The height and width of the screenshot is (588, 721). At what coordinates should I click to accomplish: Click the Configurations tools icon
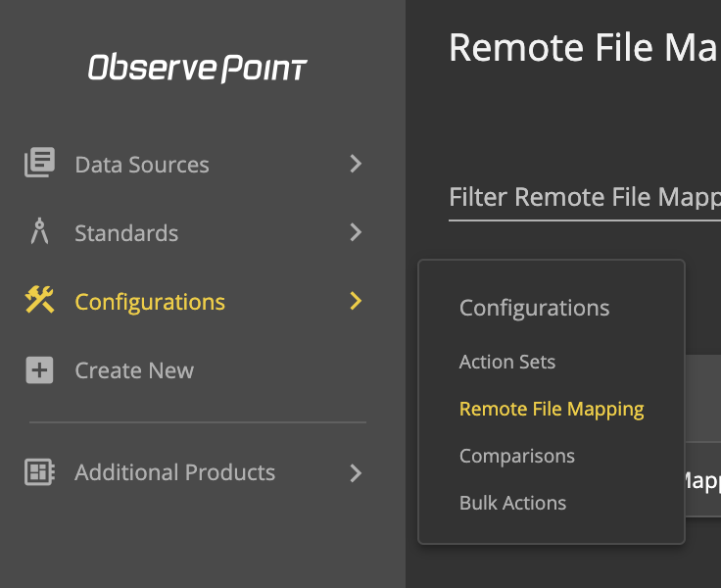point(39,300)
